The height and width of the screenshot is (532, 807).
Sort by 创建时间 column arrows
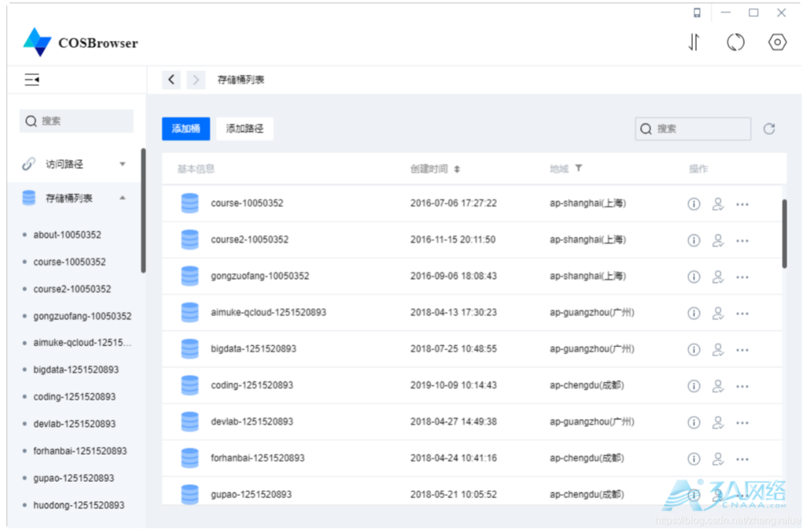(x=457, y=169)
